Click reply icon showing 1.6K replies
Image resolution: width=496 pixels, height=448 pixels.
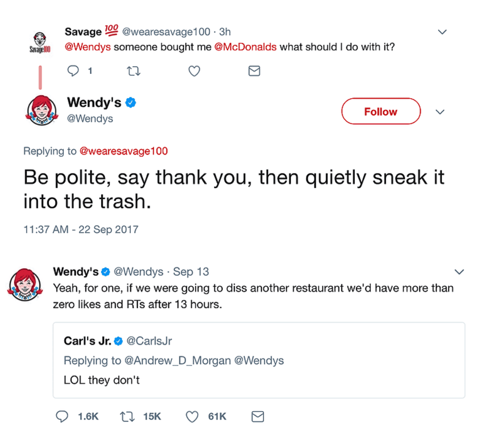pos(62,417)
